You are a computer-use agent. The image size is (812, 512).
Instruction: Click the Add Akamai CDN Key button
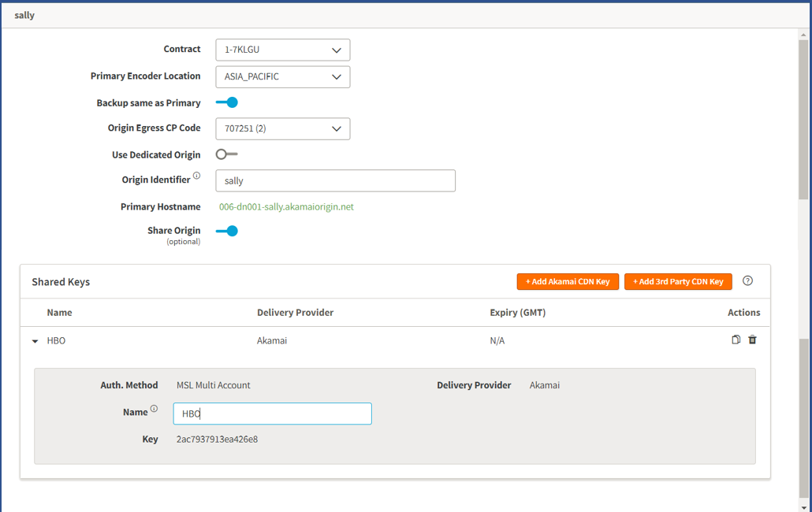click(568, 281)
